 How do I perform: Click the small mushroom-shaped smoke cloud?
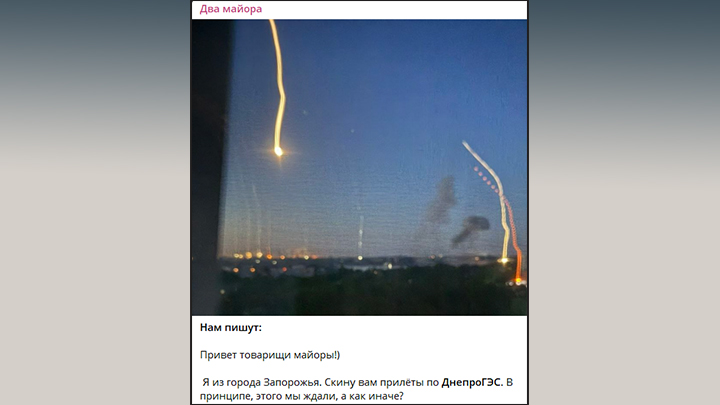pyautogui.click(x=470, y=229)
